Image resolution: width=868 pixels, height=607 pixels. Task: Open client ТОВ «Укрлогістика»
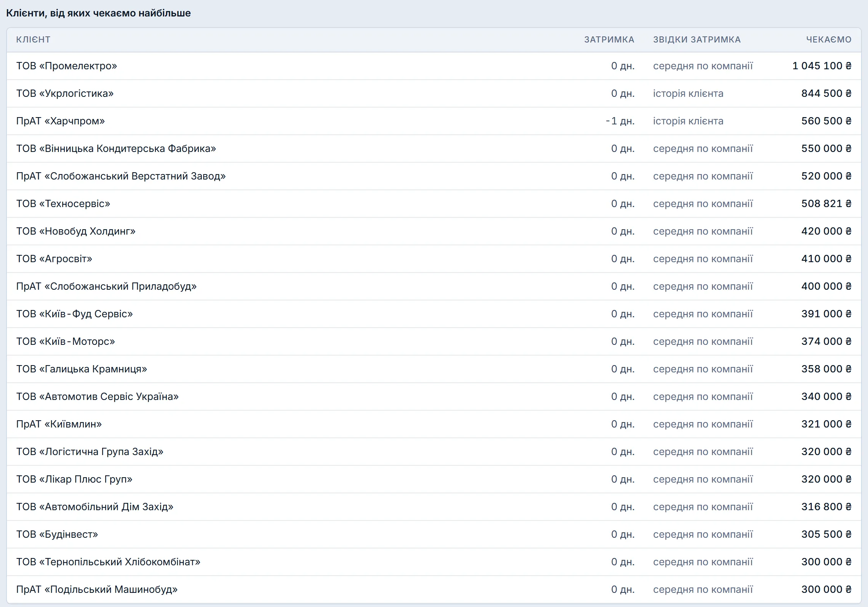(65, 93)
